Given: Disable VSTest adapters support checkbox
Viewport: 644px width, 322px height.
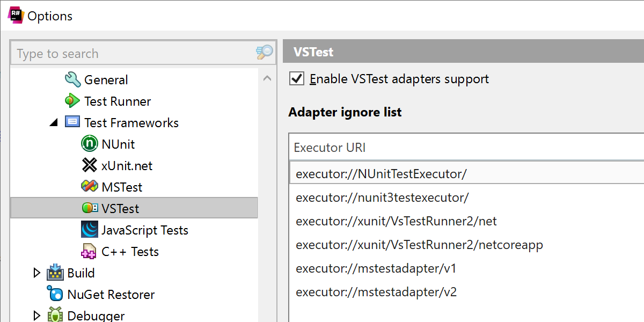Looking at the screenshot, I should point(297,79).
